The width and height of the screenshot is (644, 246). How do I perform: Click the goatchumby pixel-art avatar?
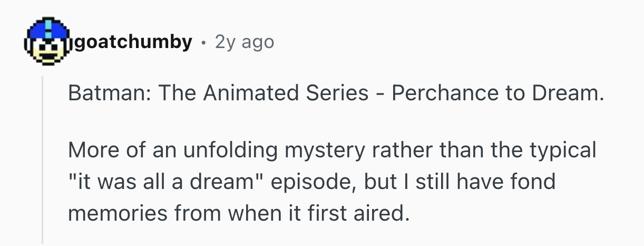47,41
